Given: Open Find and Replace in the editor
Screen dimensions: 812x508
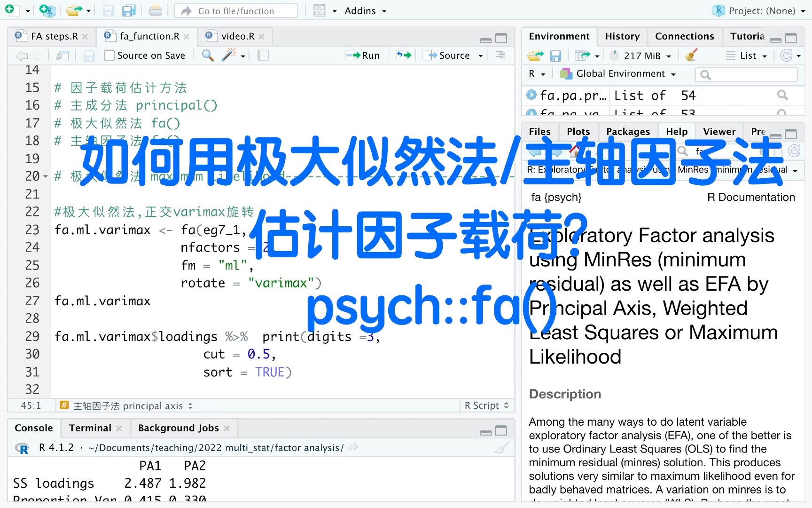Looking at the screenshot, I should coord(207,55).
